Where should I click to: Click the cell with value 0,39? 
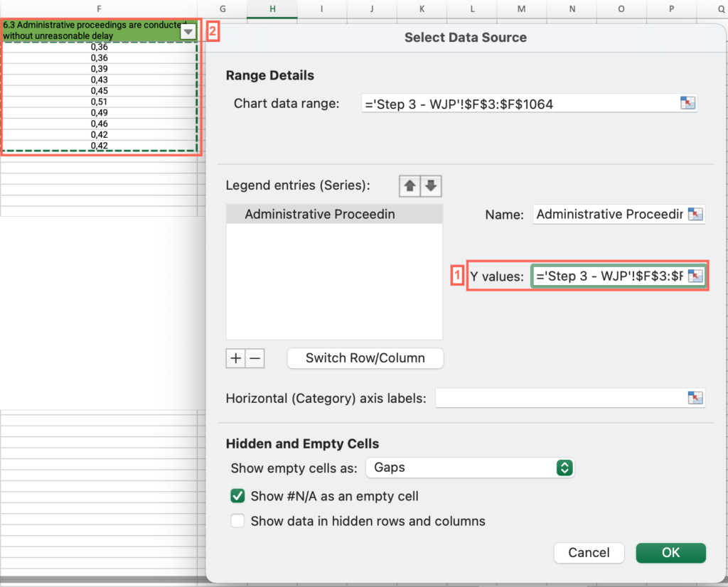[x=100, y=69]
